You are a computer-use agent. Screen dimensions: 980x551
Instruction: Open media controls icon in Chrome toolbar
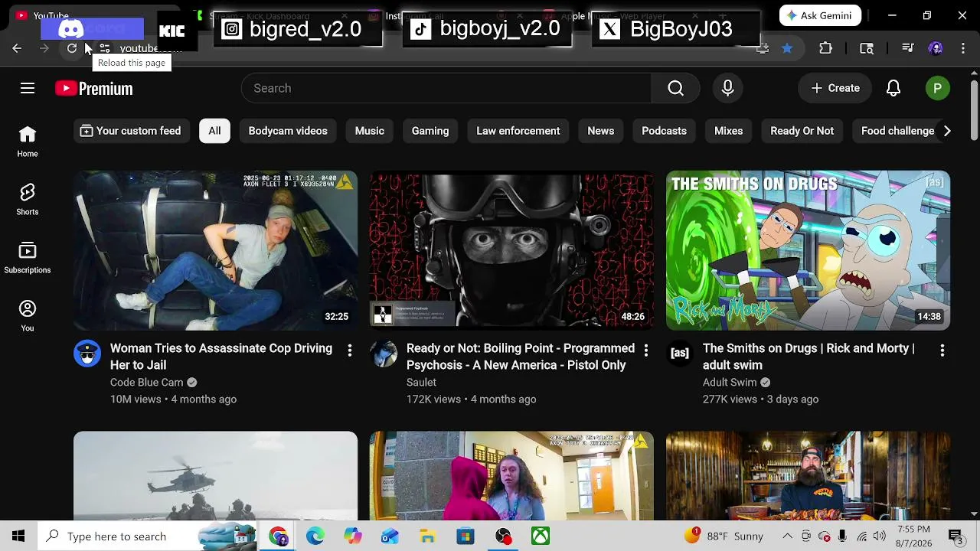pyautogui.click(x=908, y=48)
